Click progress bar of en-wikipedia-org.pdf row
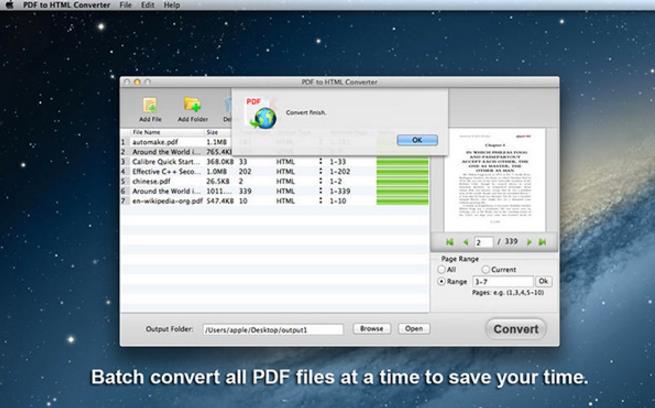This screenshot has width=655, height=408. coord(402,201)
